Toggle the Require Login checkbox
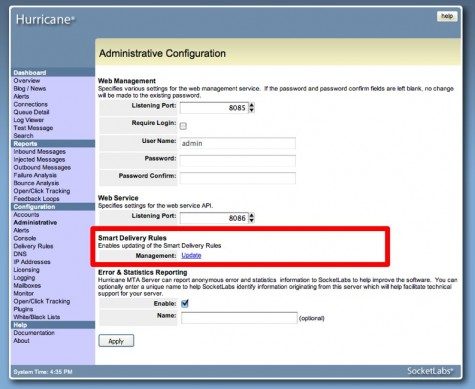The width and height of the screenshot is (475, 389). (x=183, y=126)
